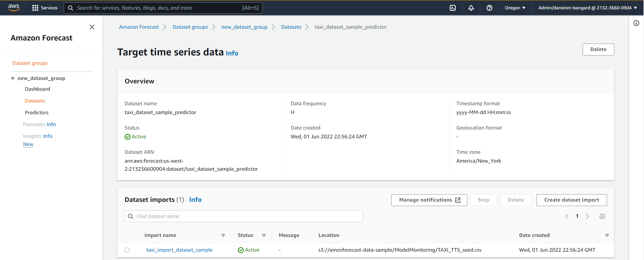Focus the AWS services search box

tap(163, 8)
